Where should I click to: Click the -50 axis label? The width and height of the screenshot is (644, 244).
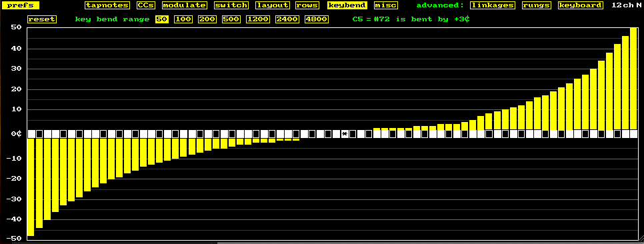coord(13,238)
